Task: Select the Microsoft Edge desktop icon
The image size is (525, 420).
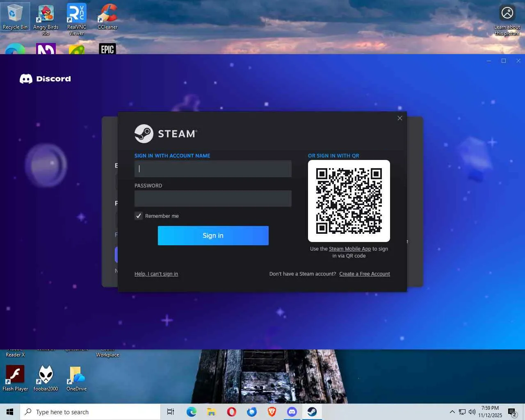Action: pyautogui.click(x=15, y=49)
